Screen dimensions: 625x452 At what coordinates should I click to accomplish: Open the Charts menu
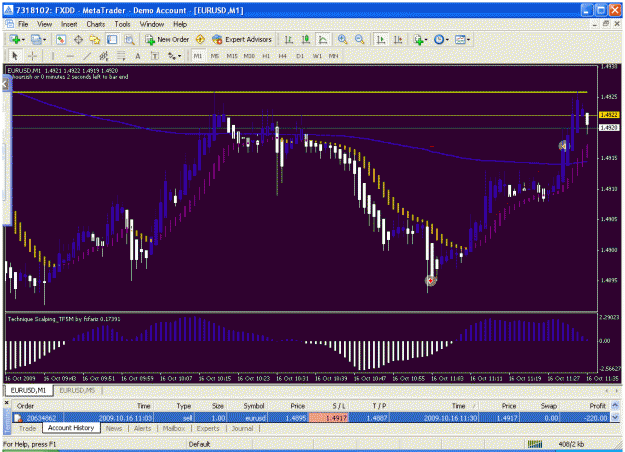tap(96, 24)
